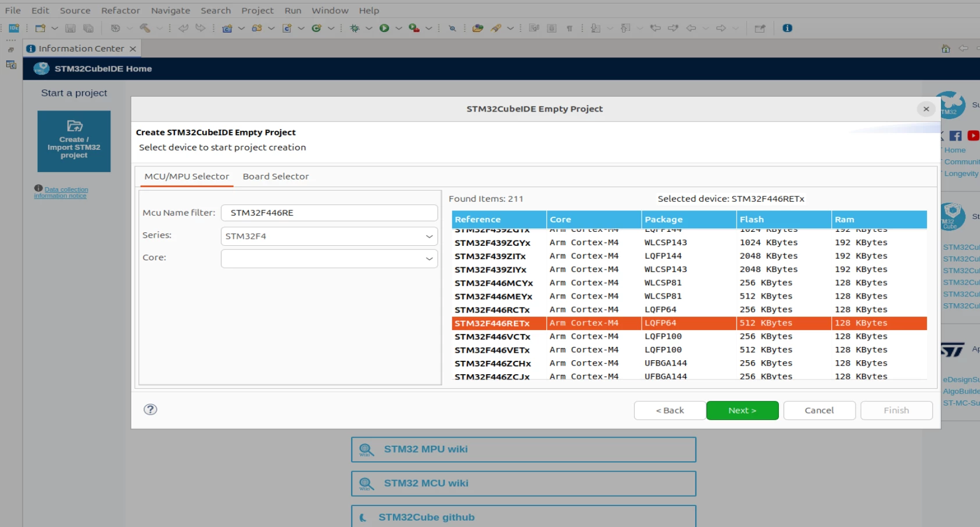Click the Save toolbar icon
980x527 pixels.
click(x=70, y=28)
